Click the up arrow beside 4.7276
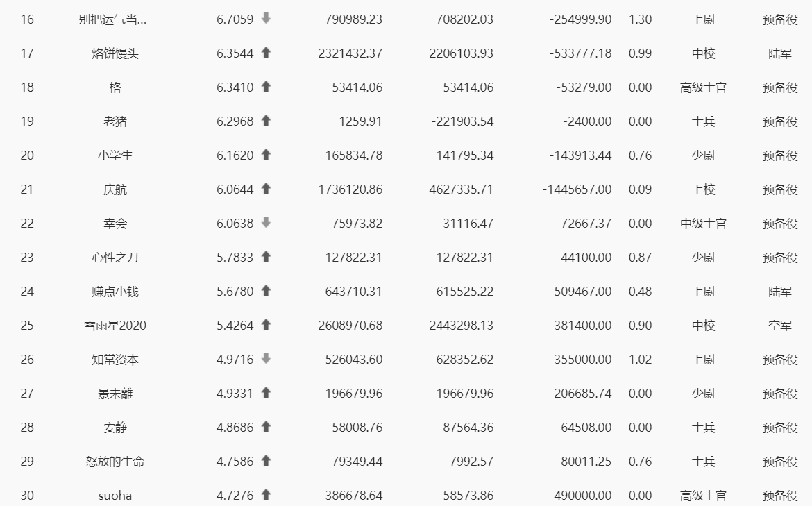Viewport: 812px width, 506px height. [266, 495]
